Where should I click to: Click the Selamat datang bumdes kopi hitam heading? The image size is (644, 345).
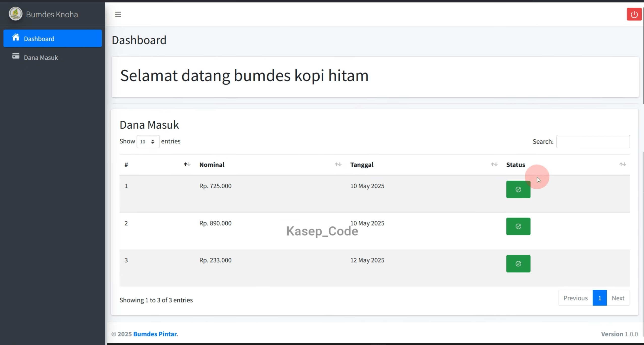(x=244, y=75)
